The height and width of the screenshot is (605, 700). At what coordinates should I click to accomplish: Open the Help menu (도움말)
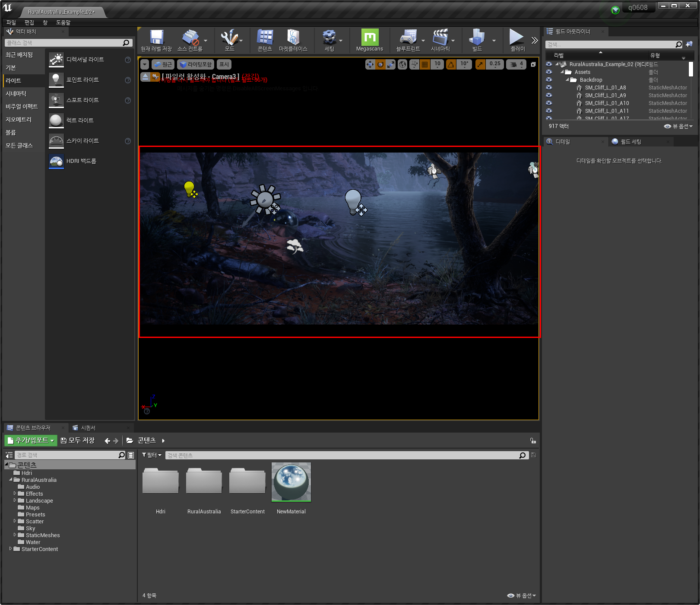click(63, 22)
